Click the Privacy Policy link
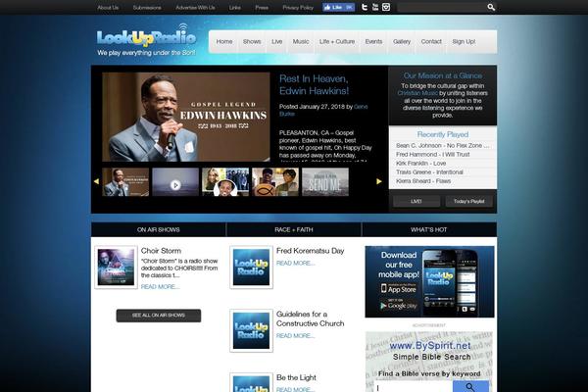Image resolution: width=588 pixels, height=392 pixels. click(298, 8)
